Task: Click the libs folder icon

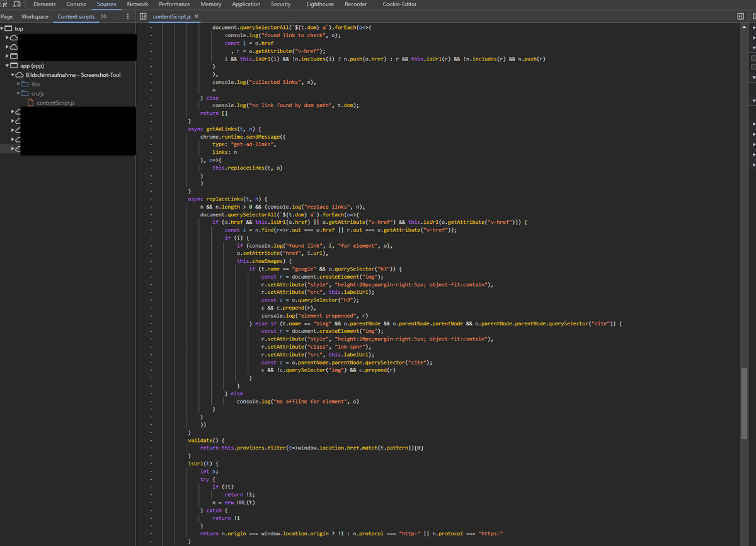Action: click(x=26, y=84)
